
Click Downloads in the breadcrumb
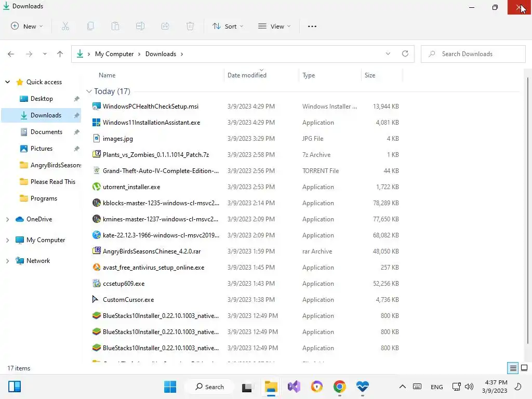(x=161, y=54)
